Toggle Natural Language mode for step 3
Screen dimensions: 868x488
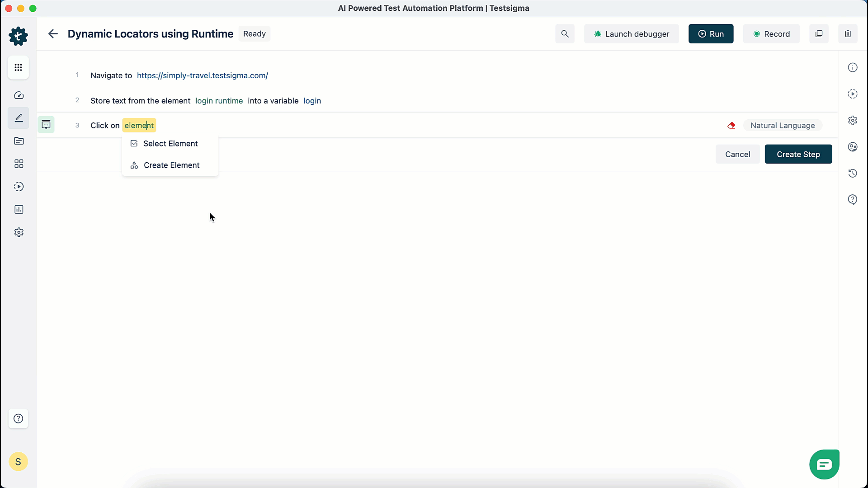[x=783, y=125]
